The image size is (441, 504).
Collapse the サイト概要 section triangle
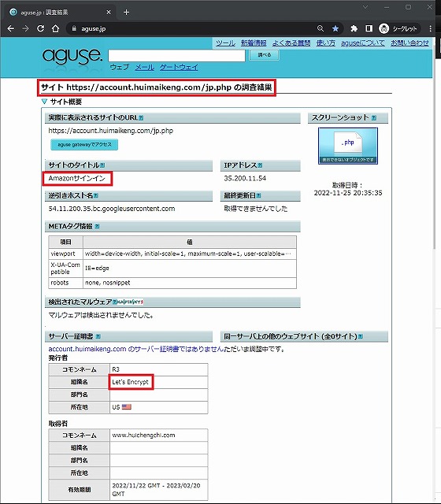[45, 102]
